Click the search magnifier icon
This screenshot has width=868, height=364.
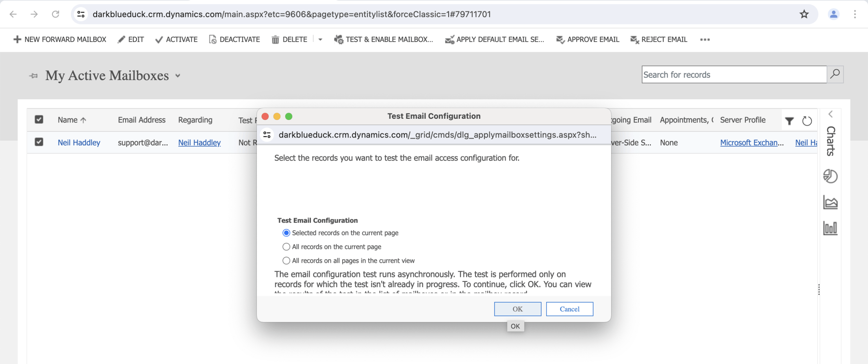click(835, 74)
